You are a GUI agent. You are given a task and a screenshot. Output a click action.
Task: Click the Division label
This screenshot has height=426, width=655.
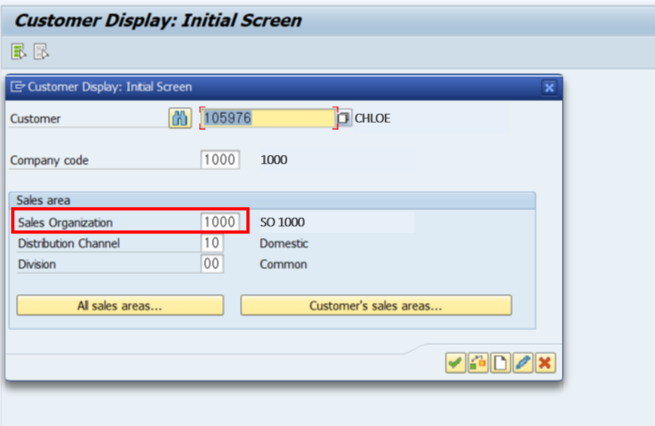click(x=37, y=264)
